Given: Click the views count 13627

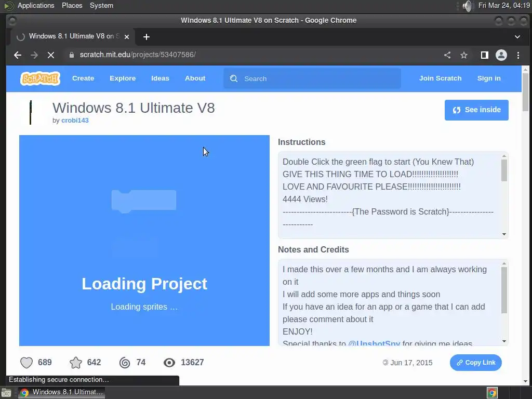Looking at the screenshot, I should tap(192, 363).
